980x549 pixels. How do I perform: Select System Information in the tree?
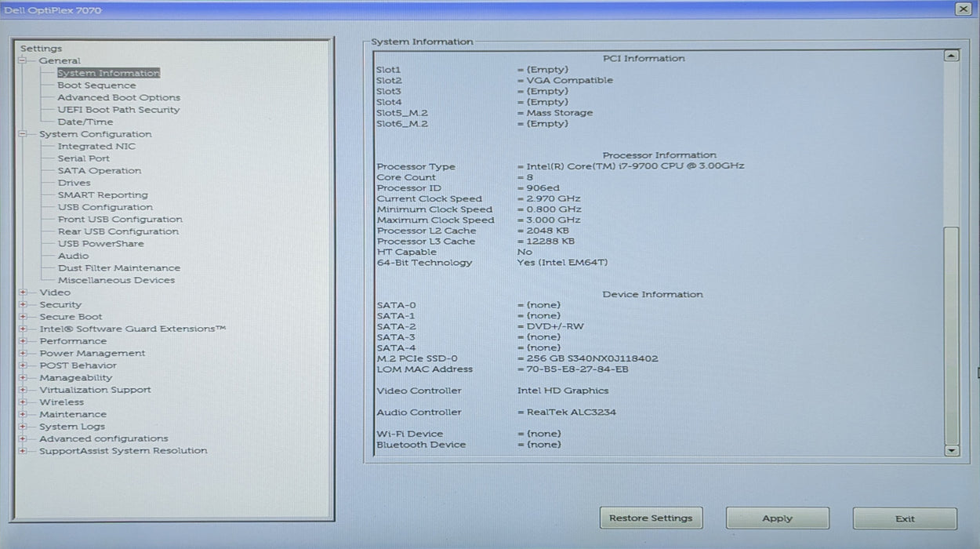[x=108, y=73]
